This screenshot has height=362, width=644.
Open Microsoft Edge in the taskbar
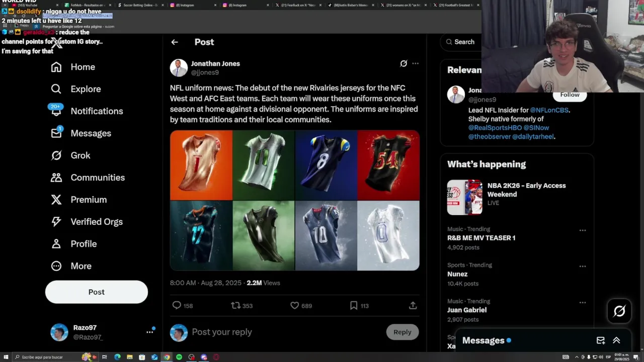[x=117, y=357]
